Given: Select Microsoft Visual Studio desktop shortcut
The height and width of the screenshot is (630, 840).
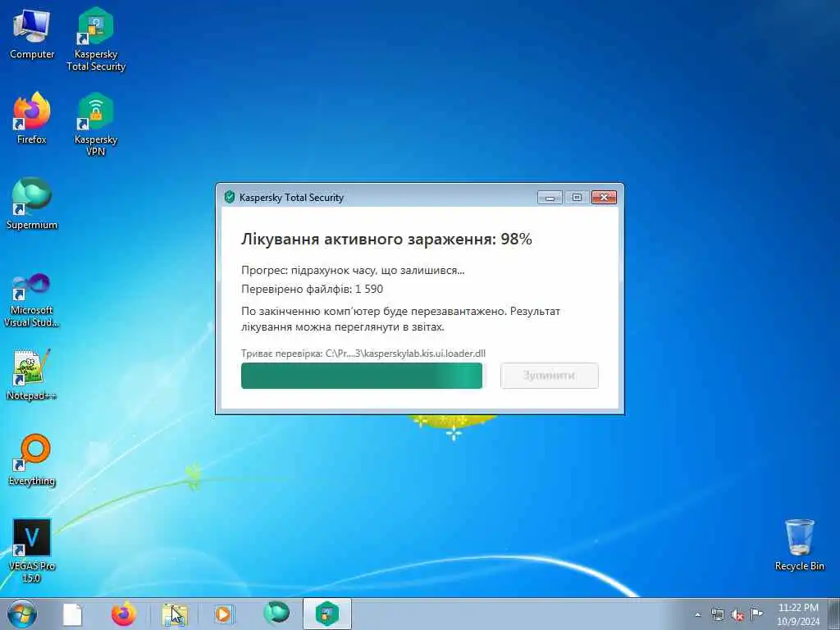Looking at the screenshot, I should coord(32,300).
